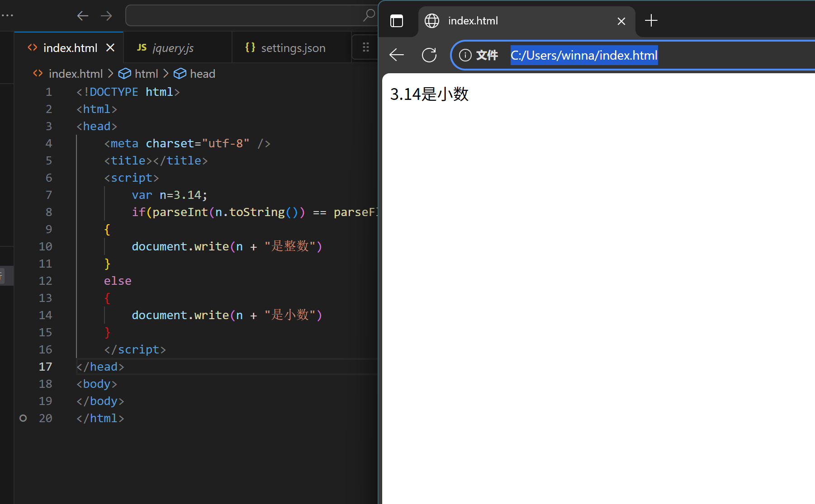Click the cube icon beside html breadcrumb

[x=125, y=73]
